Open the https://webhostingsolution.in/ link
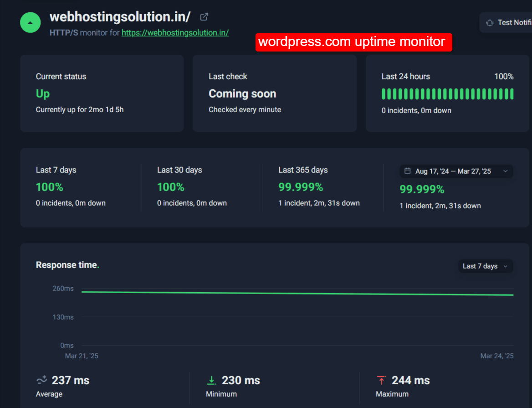Screen dimensions: 532x408 point(175,33)
